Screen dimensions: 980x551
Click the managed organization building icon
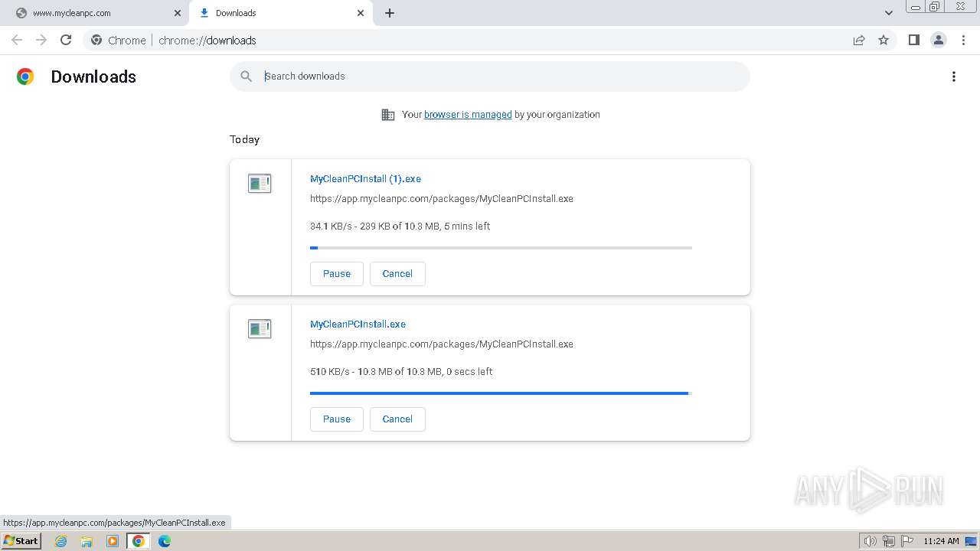coord(388,114)
